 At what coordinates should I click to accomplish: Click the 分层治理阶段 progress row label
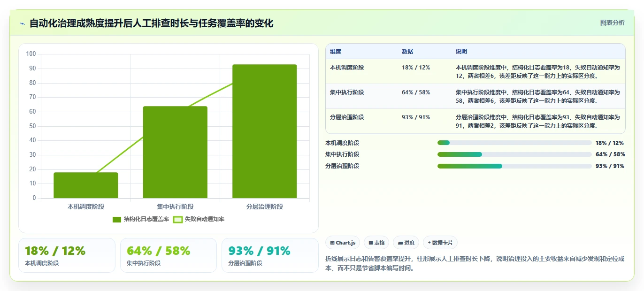pos(342,166)
